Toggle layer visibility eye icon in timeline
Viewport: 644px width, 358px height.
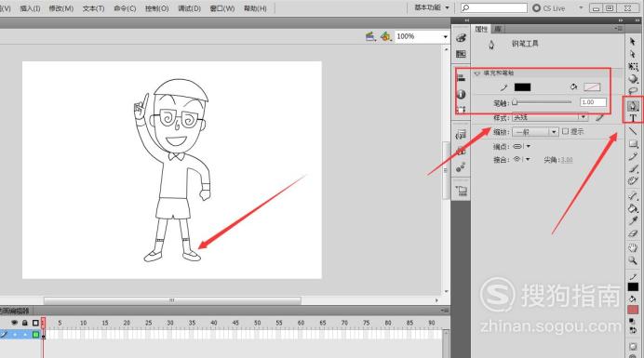pyautogui.click(x=14, y=323)
